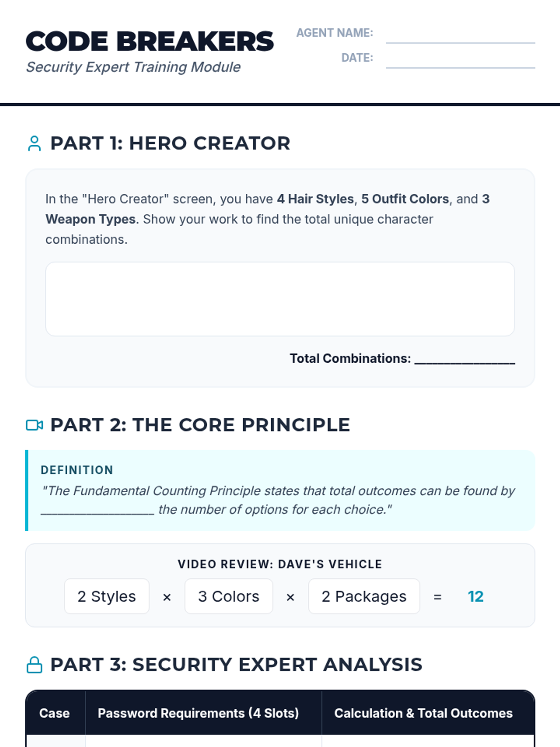
Task: Click the DEFINITION label
Action: point(77,470)
